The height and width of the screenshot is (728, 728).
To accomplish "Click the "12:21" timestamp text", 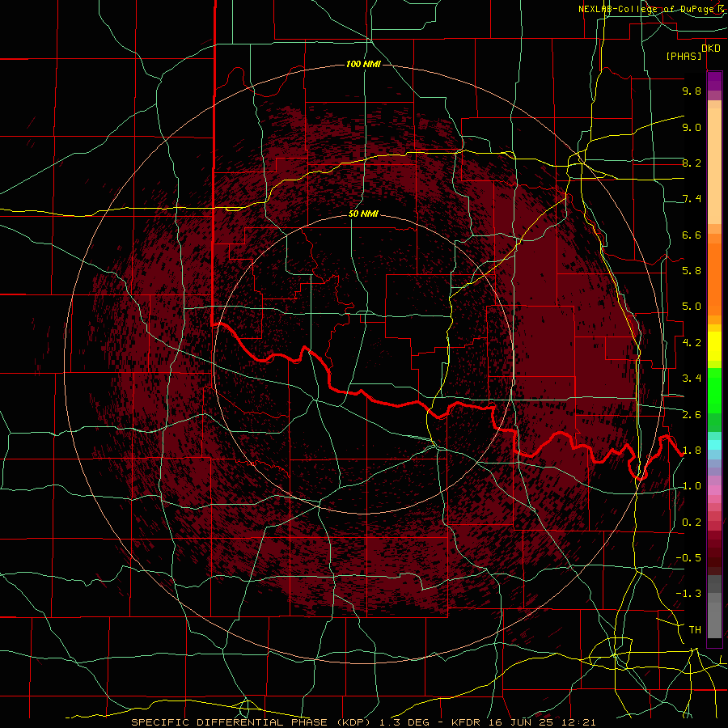I will point(579,722).
